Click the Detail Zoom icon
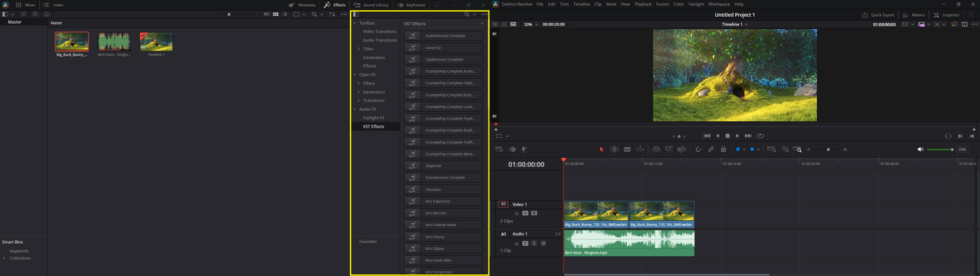The image size is (980, 276). pos(784,149)
